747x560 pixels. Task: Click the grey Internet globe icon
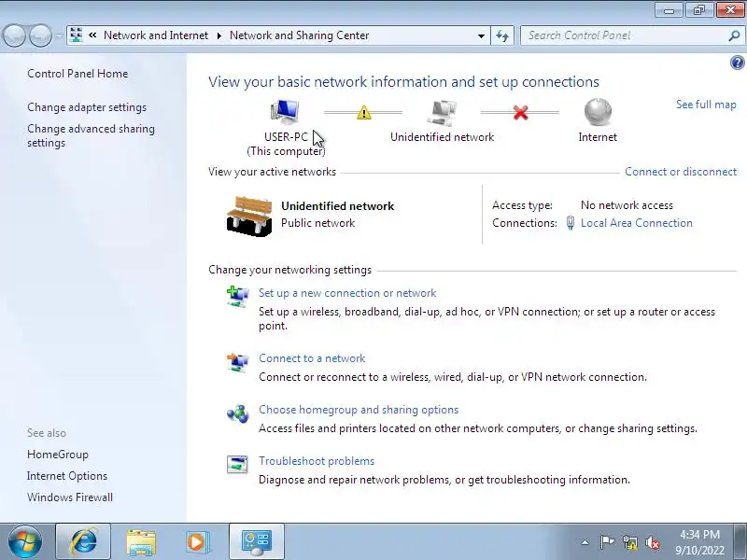[x=598, y=112]
